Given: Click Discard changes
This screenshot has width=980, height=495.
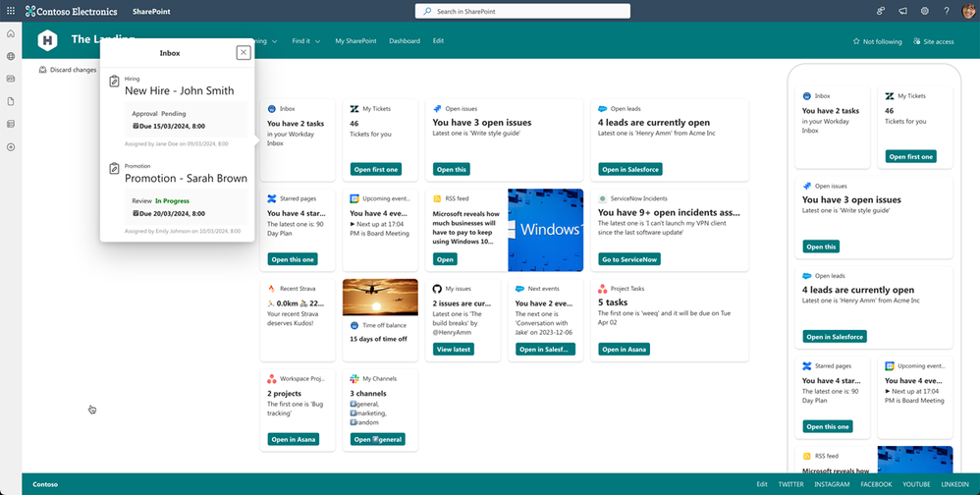Looking at the screenshot, I should (68, 70).
